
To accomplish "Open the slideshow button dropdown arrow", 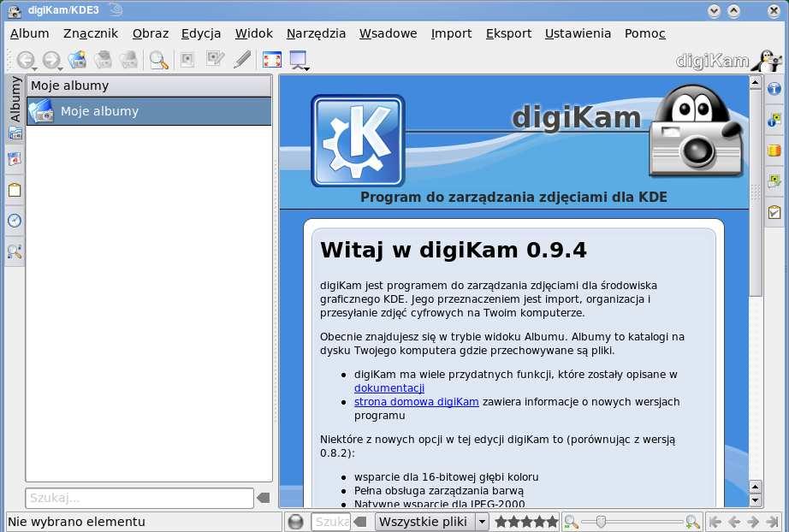I will click(306, 68).
